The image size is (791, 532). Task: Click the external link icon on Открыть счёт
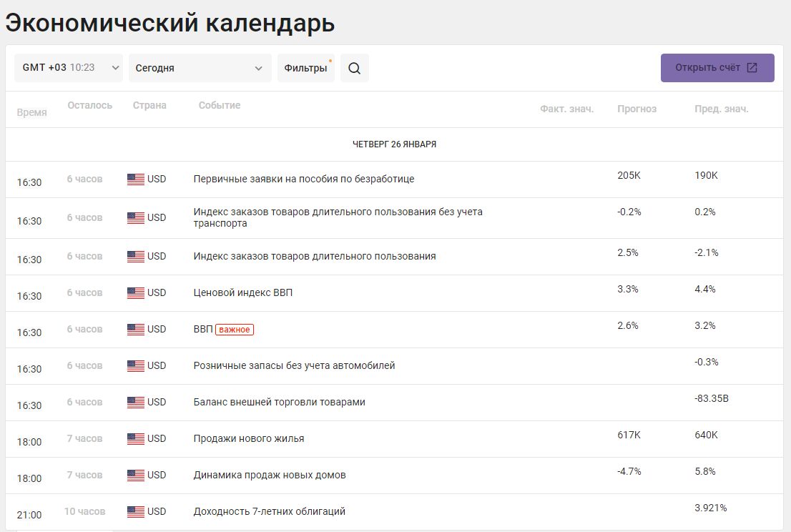[x=752, y=67]
